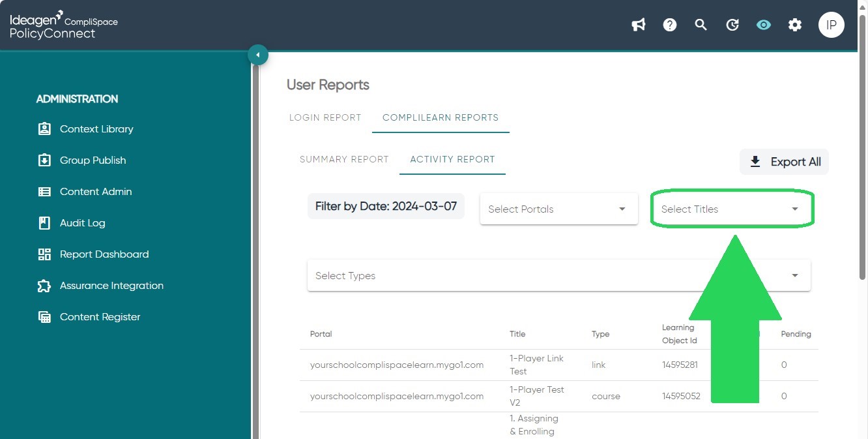Toggle the eye preview icon
This screenshot has width=868, height=439.
click(764, 25)
